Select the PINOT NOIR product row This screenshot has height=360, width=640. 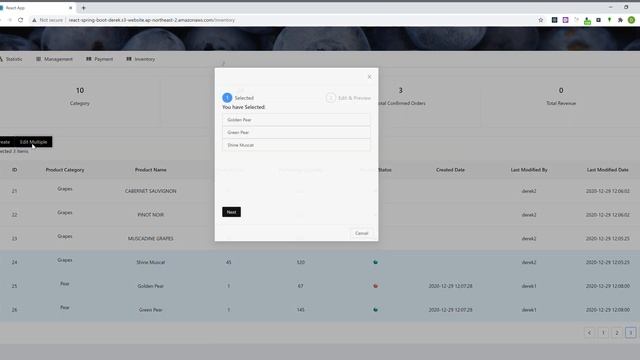pos(320,215)
